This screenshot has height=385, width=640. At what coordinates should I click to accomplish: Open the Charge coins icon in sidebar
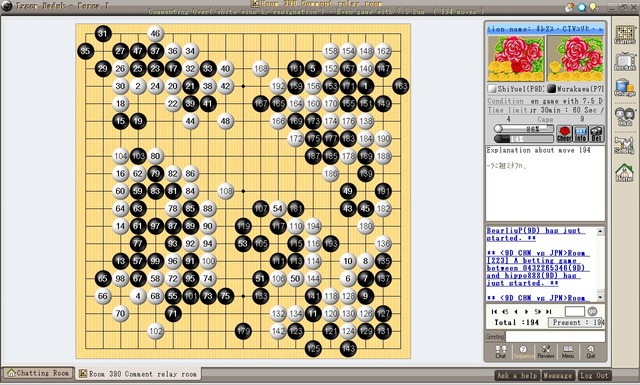point(625,87)
